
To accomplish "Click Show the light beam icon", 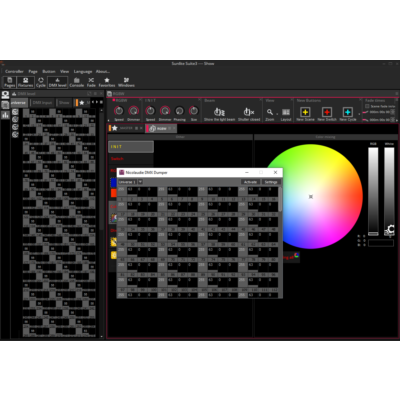I will 219,112.
